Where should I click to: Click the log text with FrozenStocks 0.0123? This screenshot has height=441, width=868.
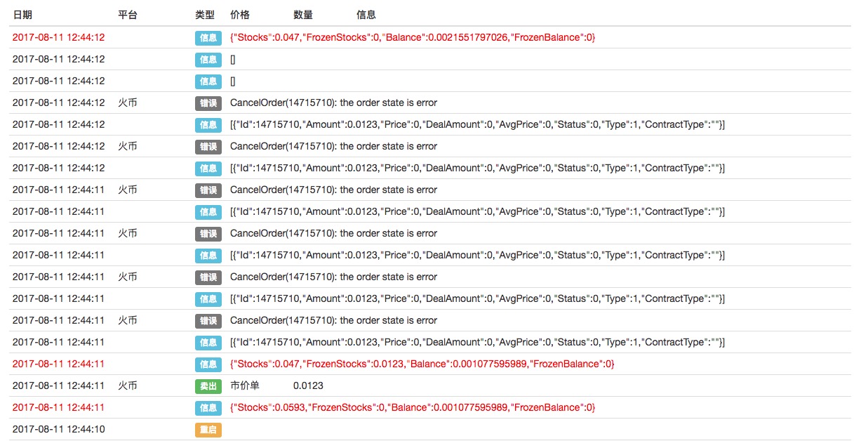tap(422, 364)
